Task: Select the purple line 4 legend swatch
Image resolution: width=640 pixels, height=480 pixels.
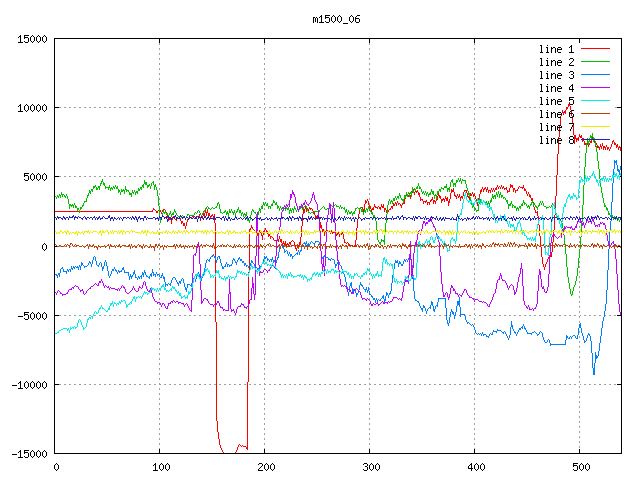Action: pyautogui.click(x=595, y=88)
